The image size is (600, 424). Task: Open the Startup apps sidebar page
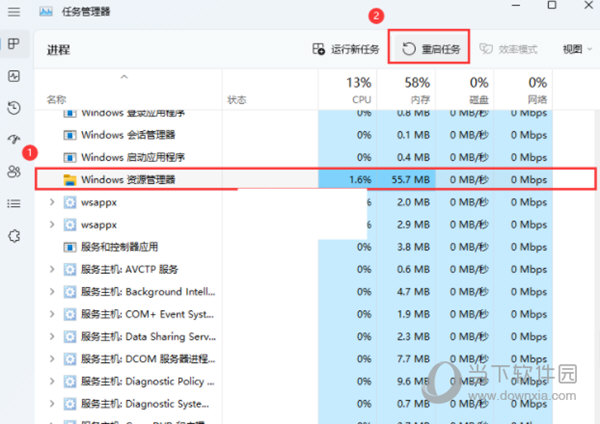(x=14, y=139)
